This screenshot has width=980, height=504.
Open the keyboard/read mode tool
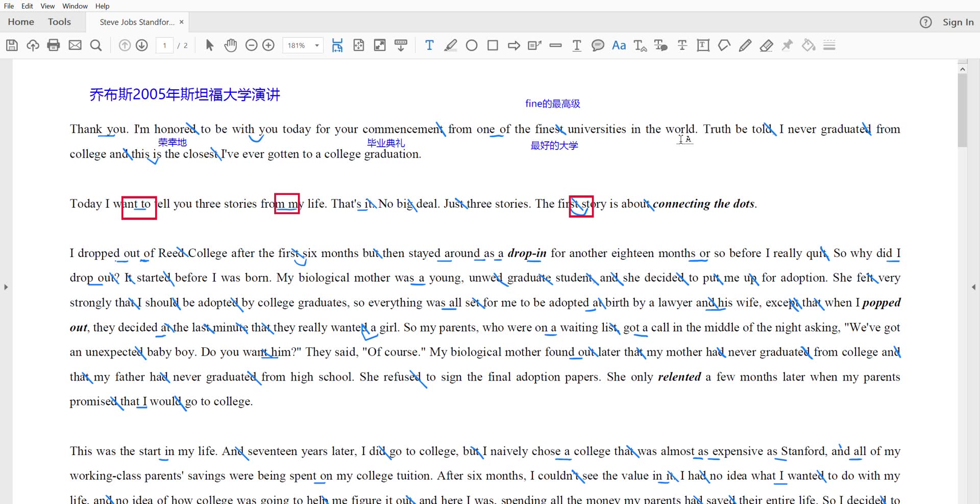(x=401, y=45)
